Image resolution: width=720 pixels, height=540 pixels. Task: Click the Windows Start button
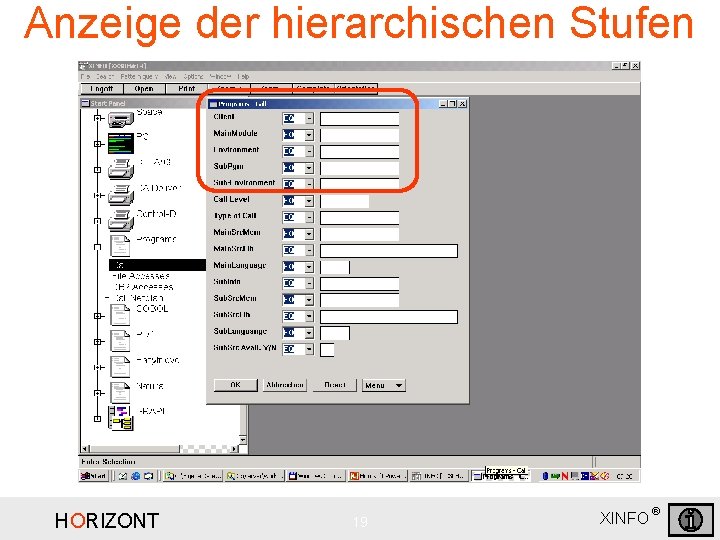(x=94, y=476)
